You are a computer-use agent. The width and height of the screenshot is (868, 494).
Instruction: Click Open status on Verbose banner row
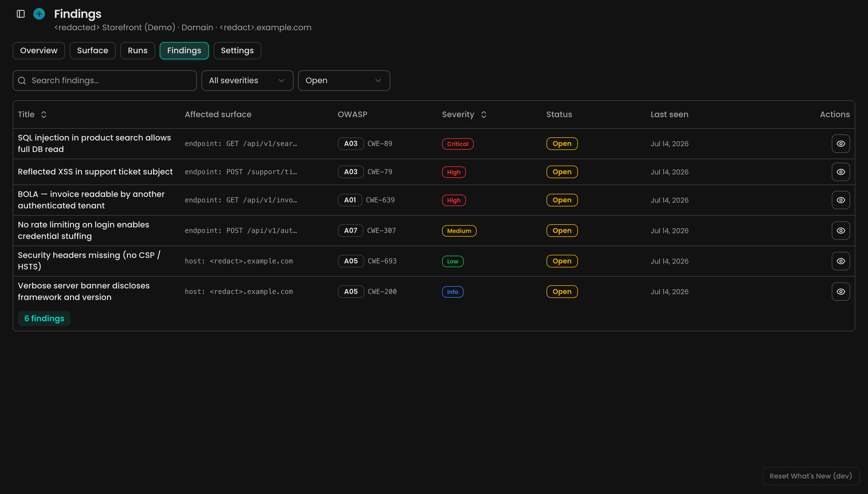point(562,291)
